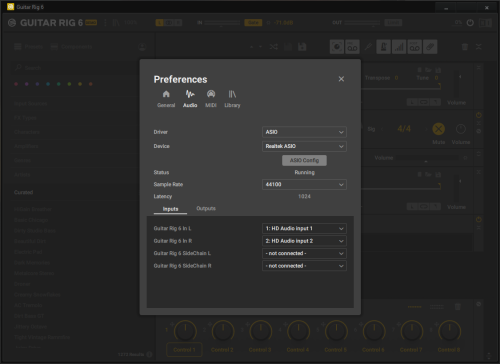Close the Preferences dialog
This screenshot has width=500, height=364.
[x=341, y=79]
